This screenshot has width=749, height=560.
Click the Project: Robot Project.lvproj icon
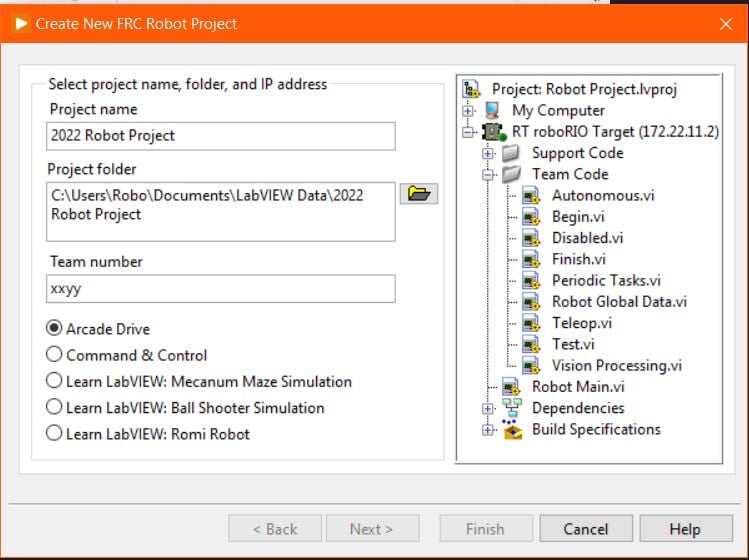tap(471, 89)
